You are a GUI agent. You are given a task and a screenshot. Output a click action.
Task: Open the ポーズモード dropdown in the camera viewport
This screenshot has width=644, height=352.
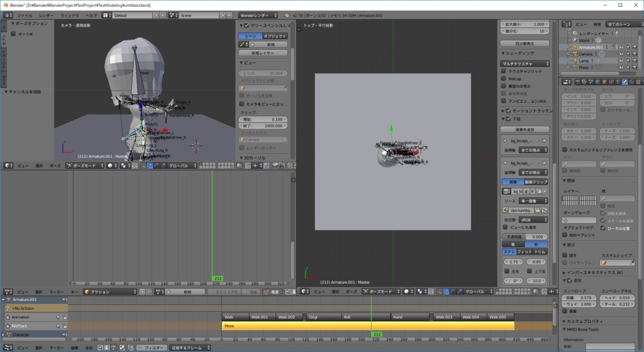pos(85,166)
